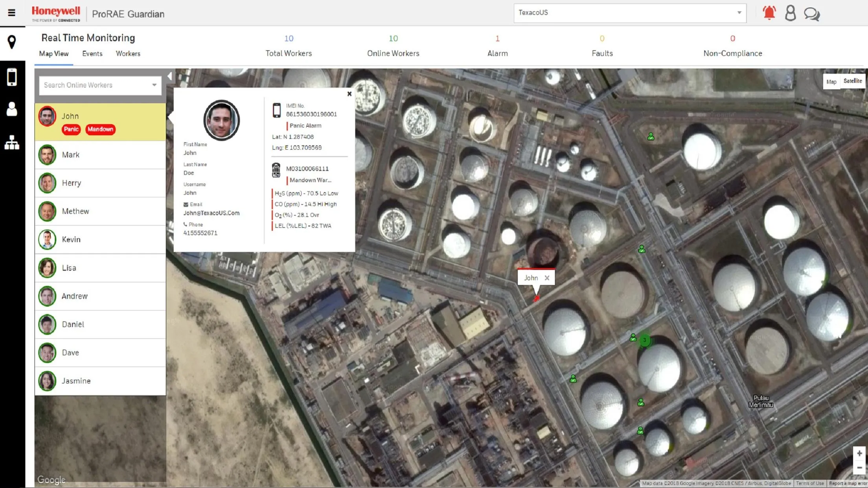
Task: Collapse the worker list panel arrow
Action: click(170, 76)
